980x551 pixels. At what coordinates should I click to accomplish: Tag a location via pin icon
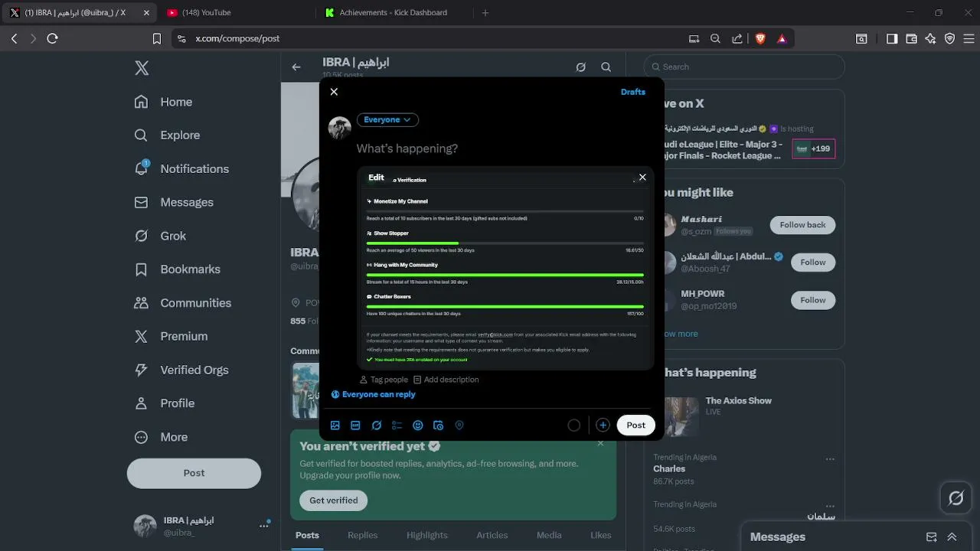(459, 425)
